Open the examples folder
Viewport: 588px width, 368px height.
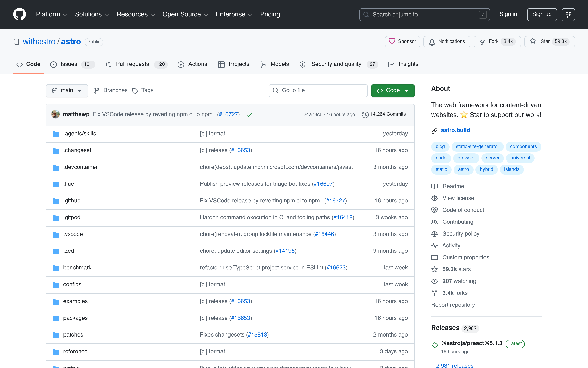75,301
